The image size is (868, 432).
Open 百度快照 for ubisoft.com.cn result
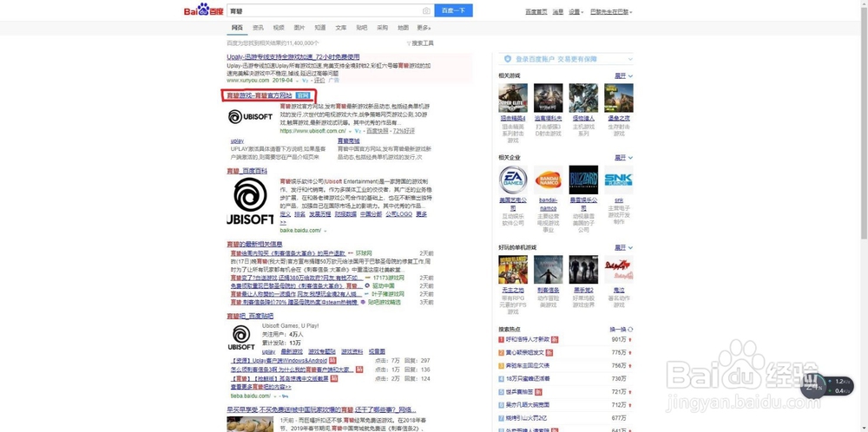(x=377, y=131)
